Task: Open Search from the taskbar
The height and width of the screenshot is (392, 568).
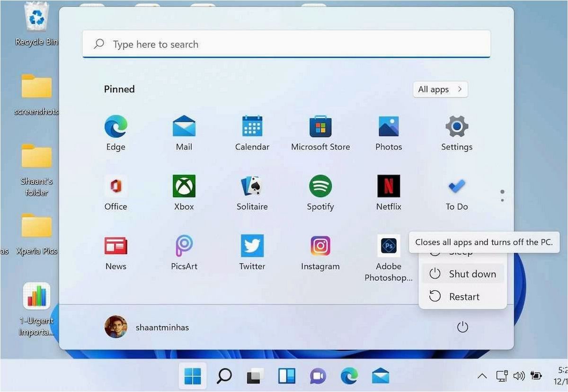Action: pyautogui.click(x=224, y=376)
